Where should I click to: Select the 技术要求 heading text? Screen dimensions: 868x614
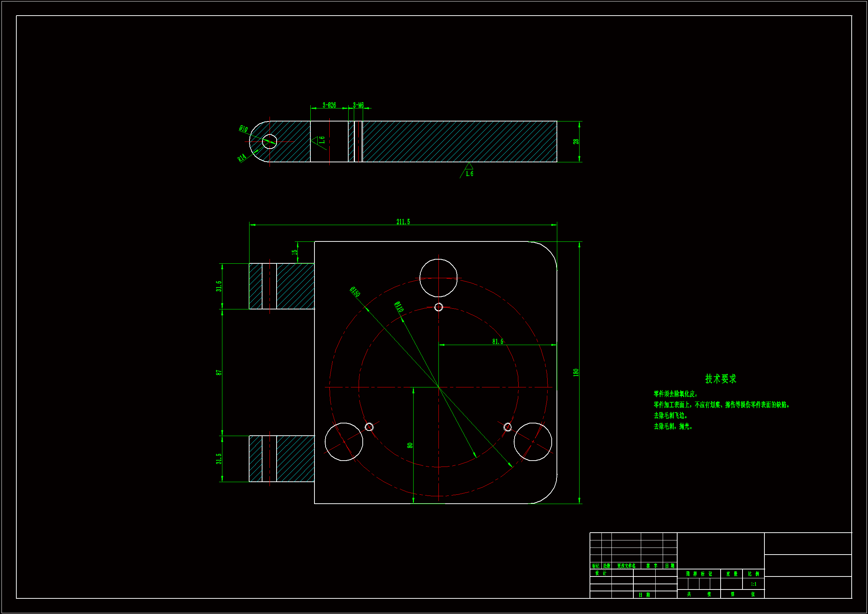pos(721,379)
